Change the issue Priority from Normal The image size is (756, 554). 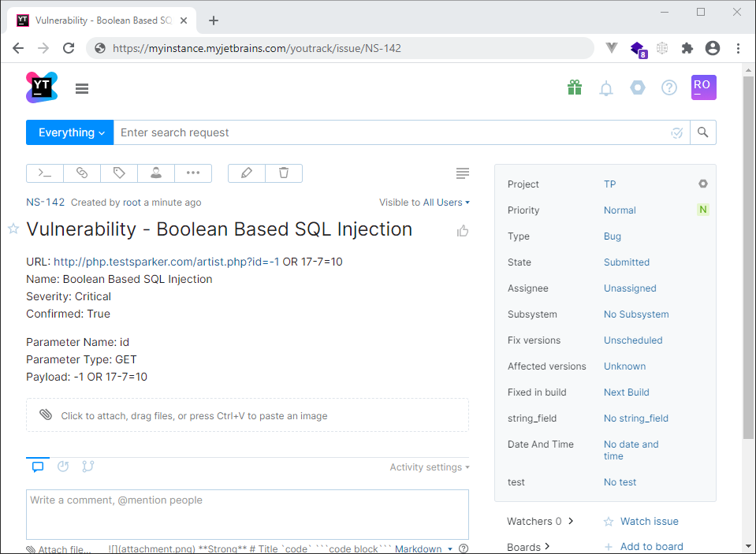[620, 210]
